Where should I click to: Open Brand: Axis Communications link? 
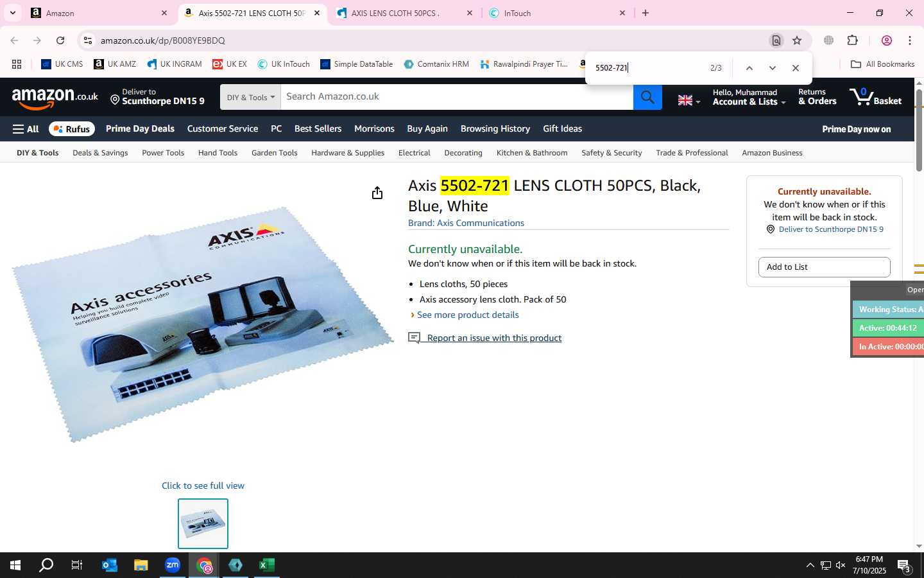click(466, 223)
